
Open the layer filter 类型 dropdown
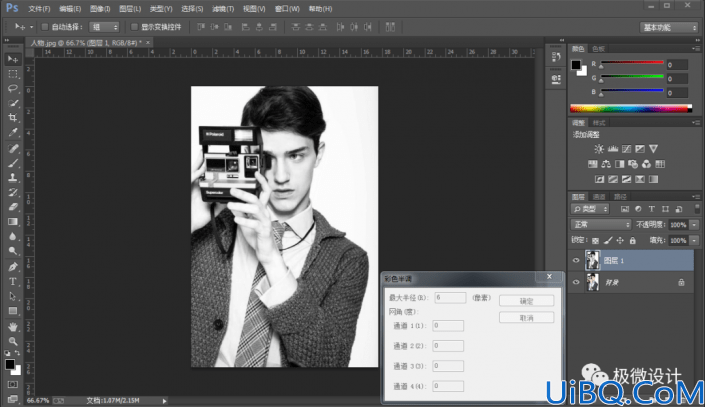[590, 209]
